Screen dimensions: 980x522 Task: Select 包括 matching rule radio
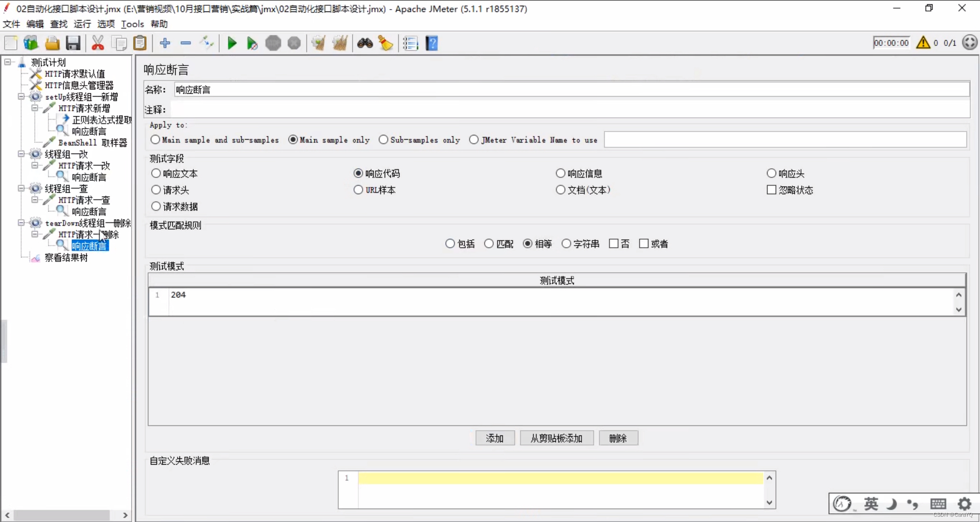click(450, 244)
